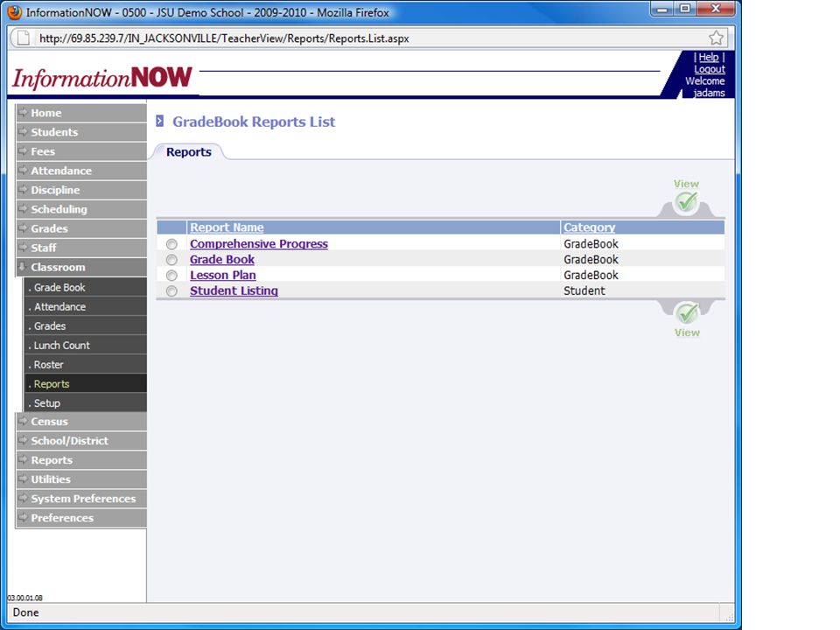This screenshot has width=840, height=630.
Task: Click the jadams username text
Action: [x=709, y=94]
